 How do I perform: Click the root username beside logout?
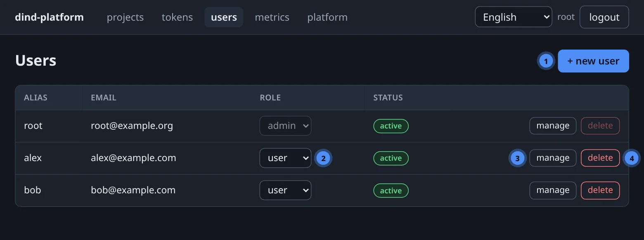[566, 17]
